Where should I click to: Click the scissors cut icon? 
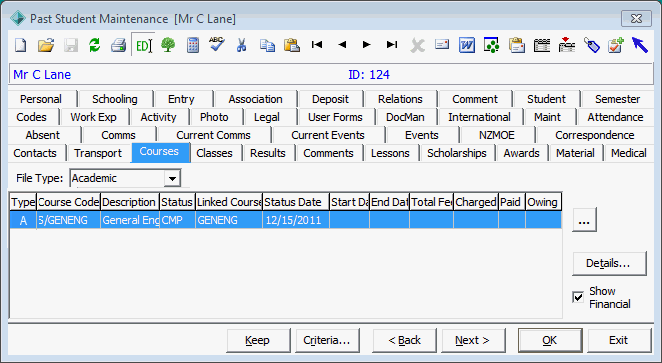tap(241, 45)
